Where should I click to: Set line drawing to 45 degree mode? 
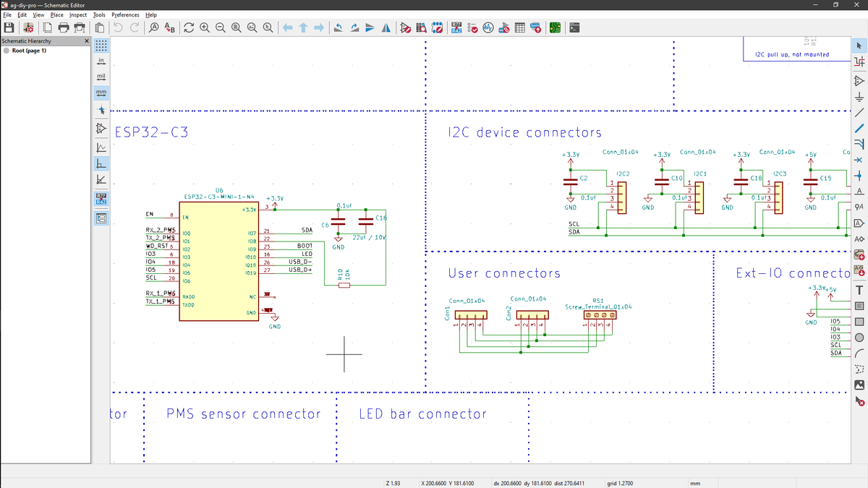[x=101, y=179]
